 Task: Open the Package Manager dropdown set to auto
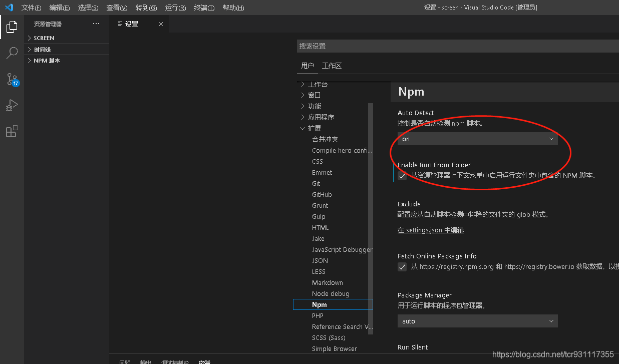[x=477, y=321]
